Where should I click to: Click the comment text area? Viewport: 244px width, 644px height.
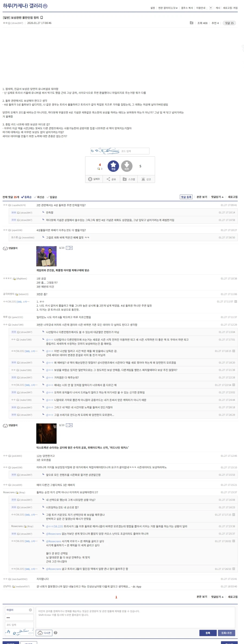coord(135,617)
